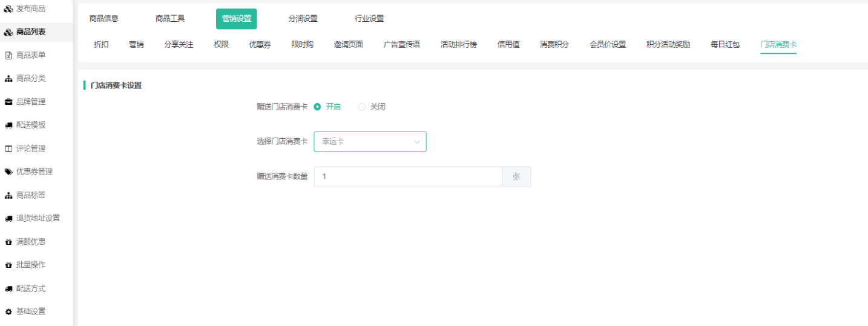Screen dimensions: 868x326
Task: Open the 选择门店消费卡 dropdown
Action: point(363,142)
